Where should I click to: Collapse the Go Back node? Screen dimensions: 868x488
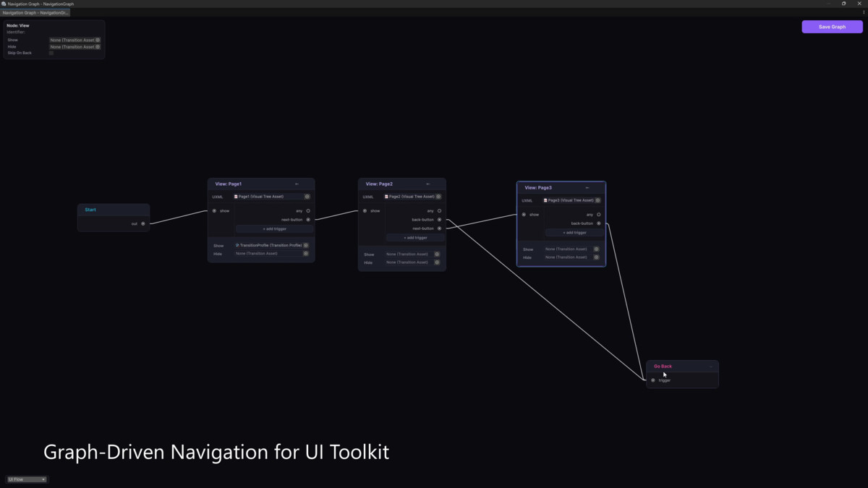point(711,366)
